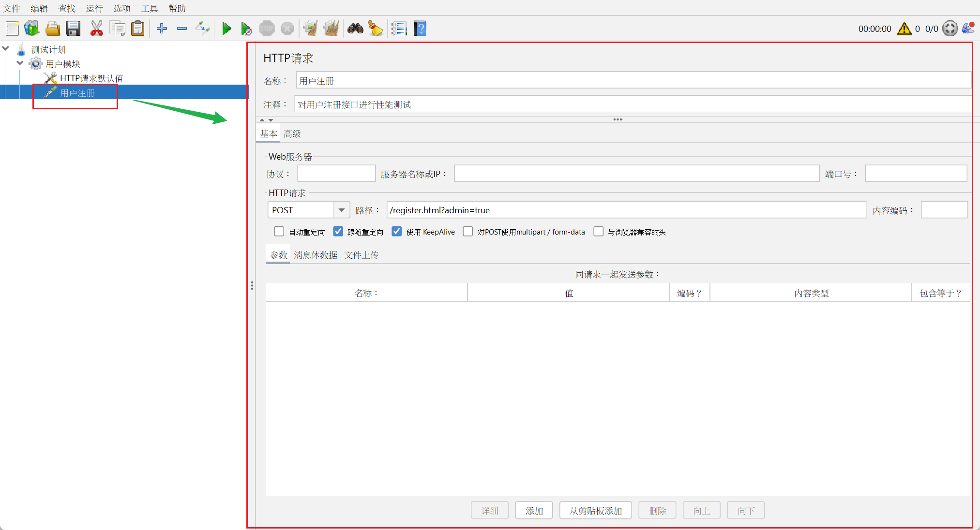This screenshot has height=530, width=980.
Task: Click the 服务器名称或IP input field
Action: coord(636,174)
